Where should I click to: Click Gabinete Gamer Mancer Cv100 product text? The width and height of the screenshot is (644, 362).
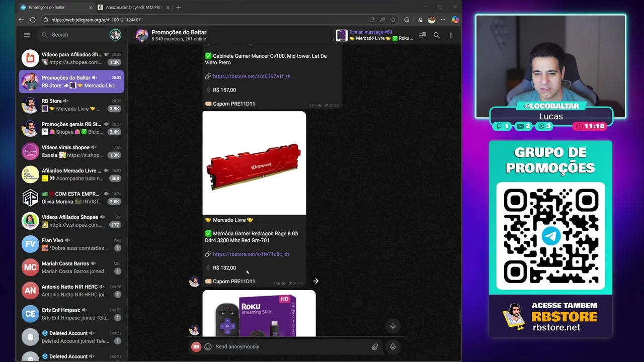point(266,59)
